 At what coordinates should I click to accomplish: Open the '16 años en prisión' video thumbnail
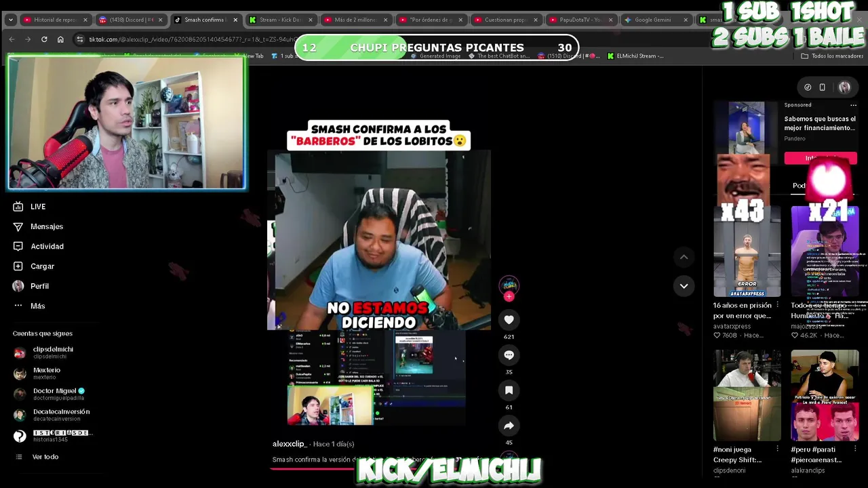pos(747,251)
